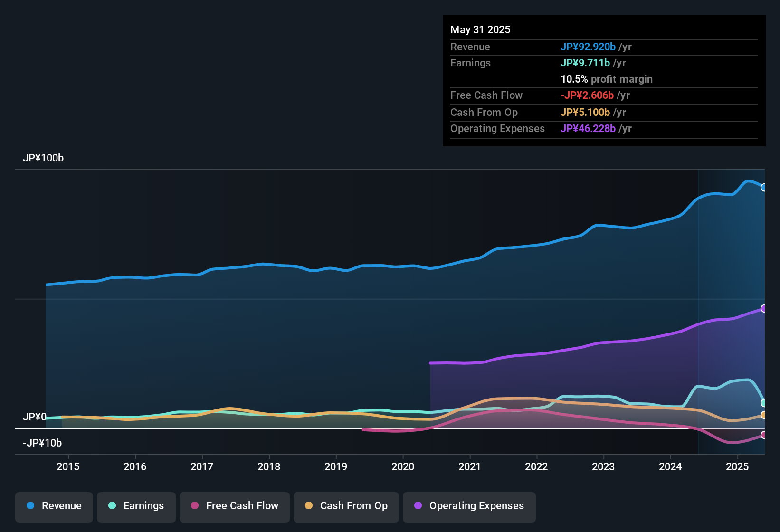This screenshot has width=780, height=532.
Task: Click the teal Earnings legend dot
Action: pos(112,506)
